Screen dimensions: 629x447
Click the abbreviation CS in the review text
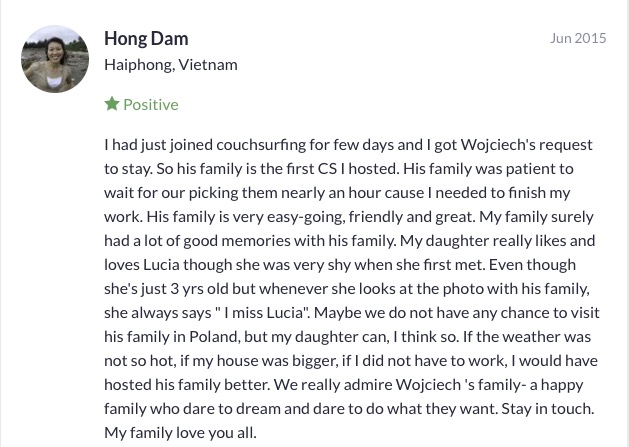click(327, 169)
